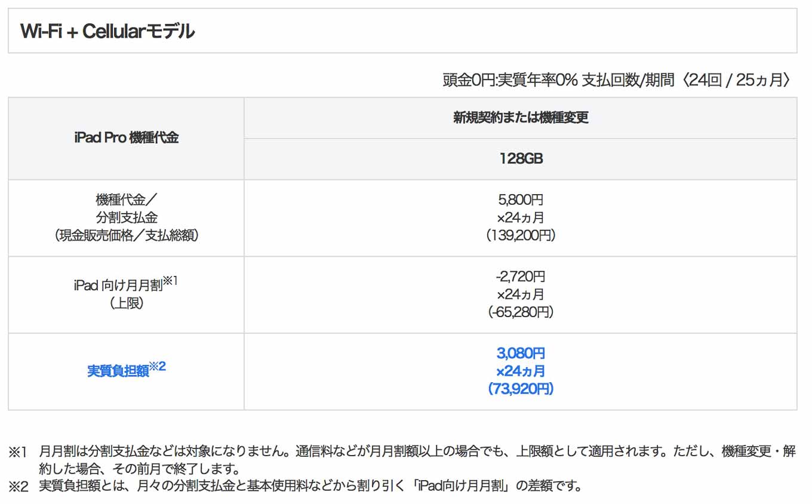Click the (現金販売価格／支払総額) label

[126, 235]
